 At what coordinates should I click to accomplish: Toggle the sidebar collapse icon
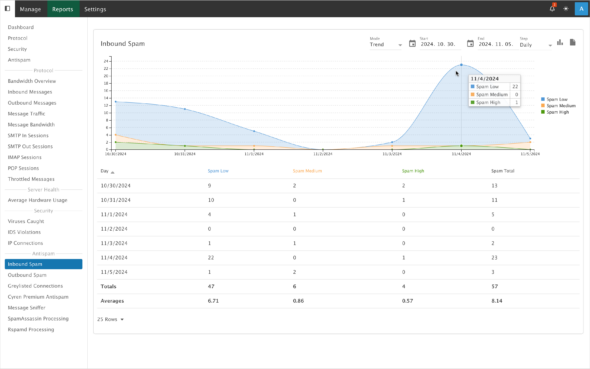pyautogui.click(x=7, y=9)
